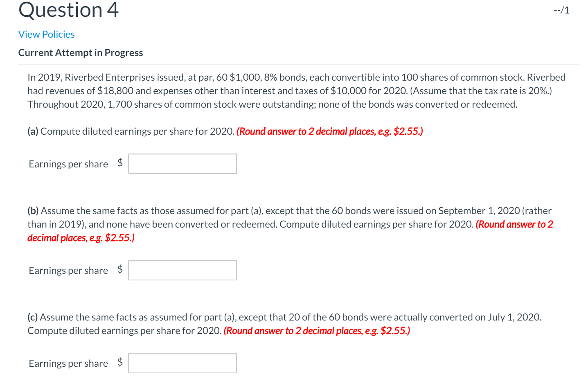Click the Riverbed Enterprises problem description paragraph
588x386 pixels.
pos(286,90)
